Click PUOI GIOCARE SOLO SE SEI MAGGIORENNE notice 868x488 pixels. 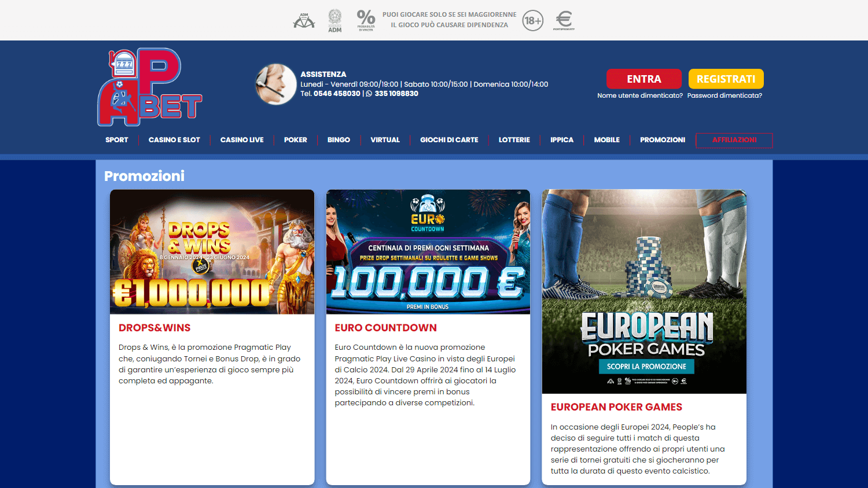pyautogui.click(x=450, y=14)
